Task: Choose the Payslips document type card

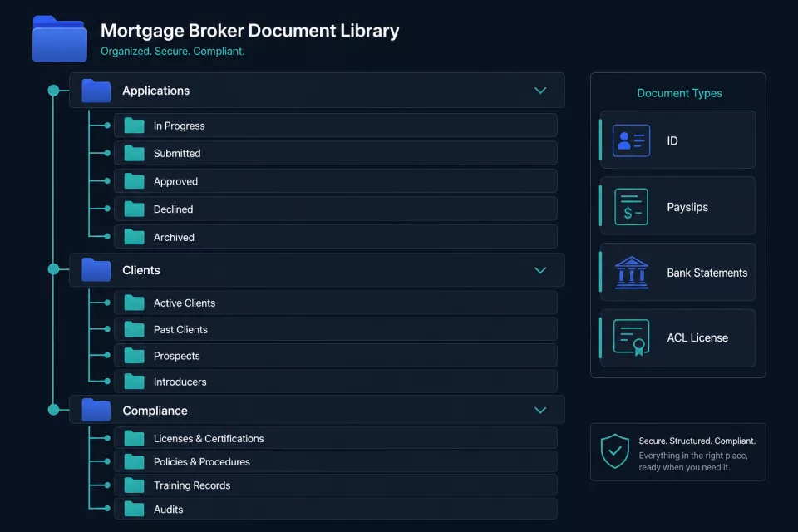Action: click(x=678, y=205)
